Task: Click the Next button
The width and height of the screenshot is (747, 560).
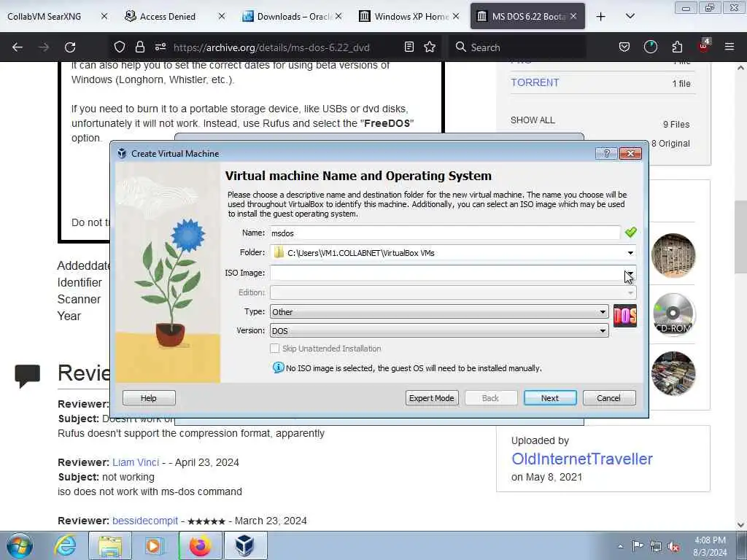Action: (x=550, y=398)
